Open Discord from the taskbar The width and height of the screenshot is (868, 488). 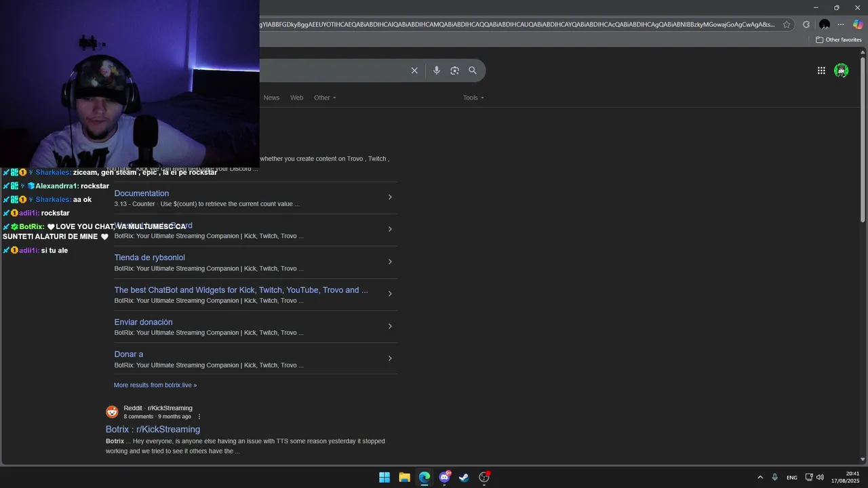[x=444, y=477]
